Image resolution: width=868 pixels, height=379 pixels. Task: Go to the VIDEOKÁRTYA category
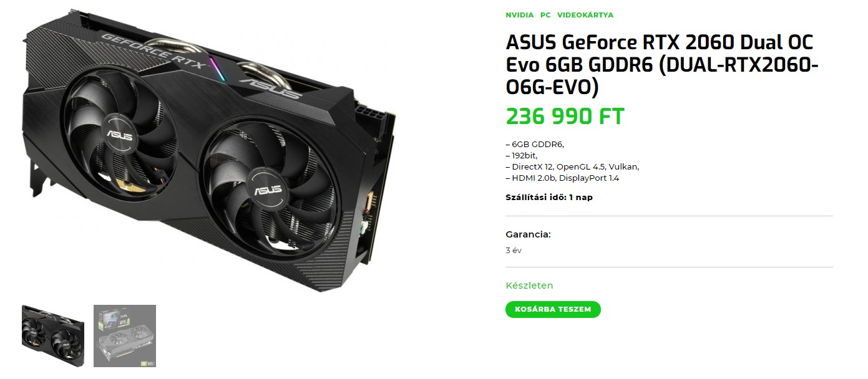tap(585, 15)
